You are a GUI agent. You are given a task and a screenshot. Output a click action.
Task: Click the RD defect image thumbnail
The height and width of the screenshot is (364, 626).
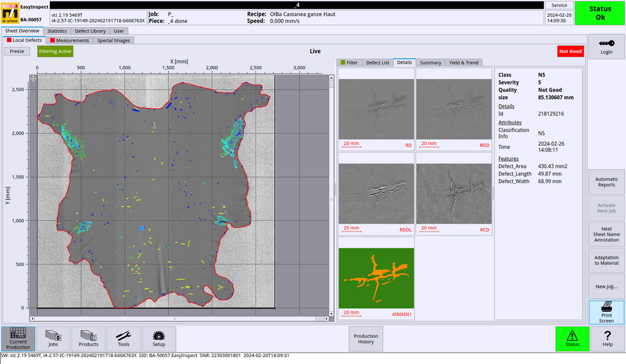pyautogui.click(x=376, y=109)
